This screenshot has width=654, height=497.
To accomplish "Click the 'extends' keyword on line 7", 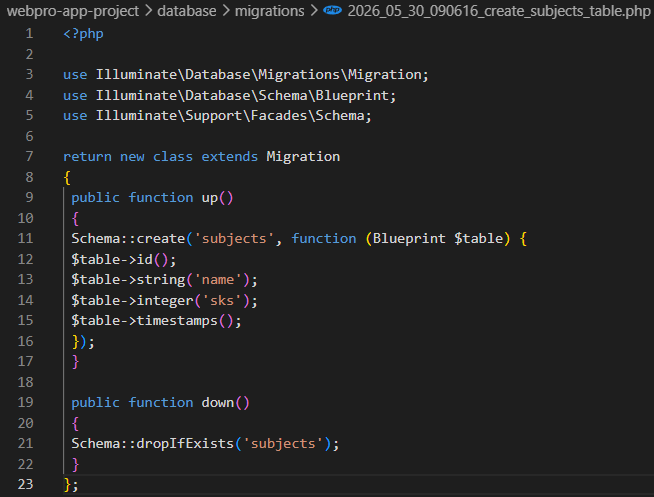I will 229,156.
